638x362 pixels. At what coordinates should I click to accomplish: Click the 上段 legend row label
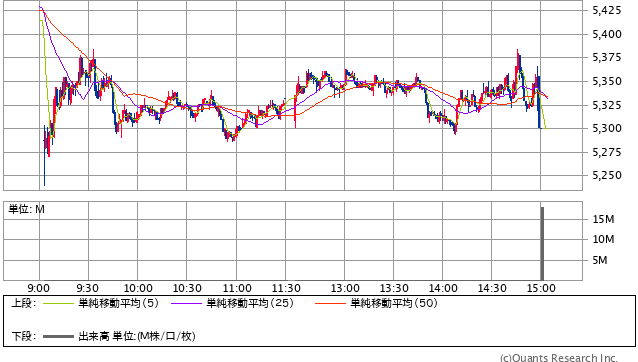[x=24, y=303]
